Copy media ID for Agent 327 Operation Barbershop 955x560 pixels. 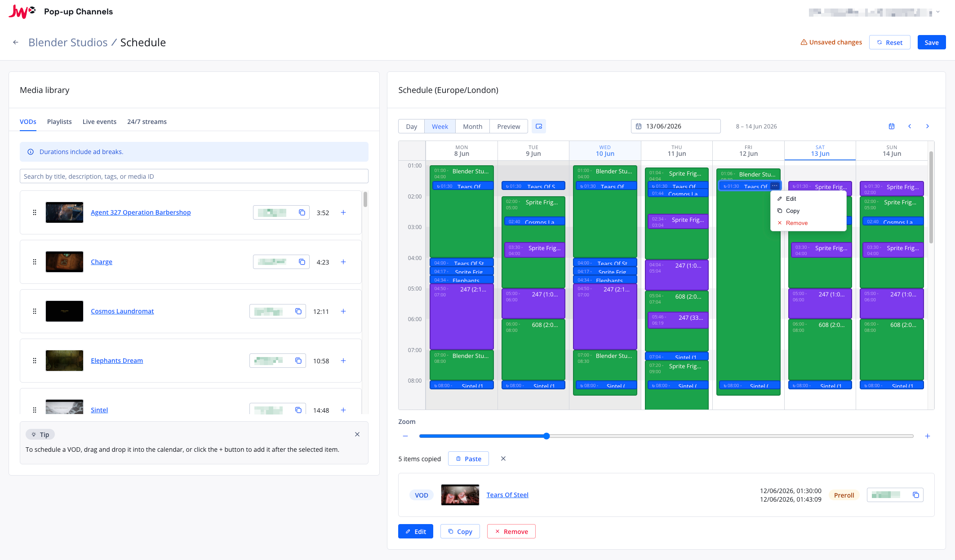(302, 212)
